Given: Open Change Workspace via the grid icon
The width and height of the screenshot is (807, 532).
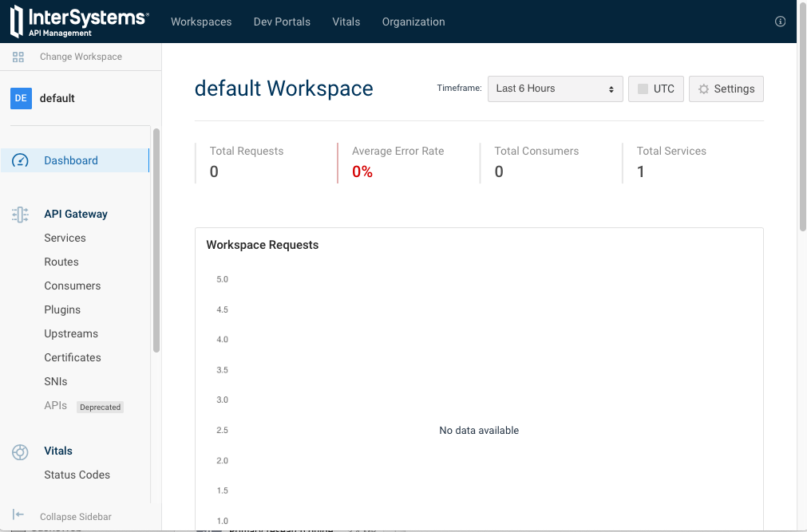Looking at the screenshot, I should [x=18, y=57].
